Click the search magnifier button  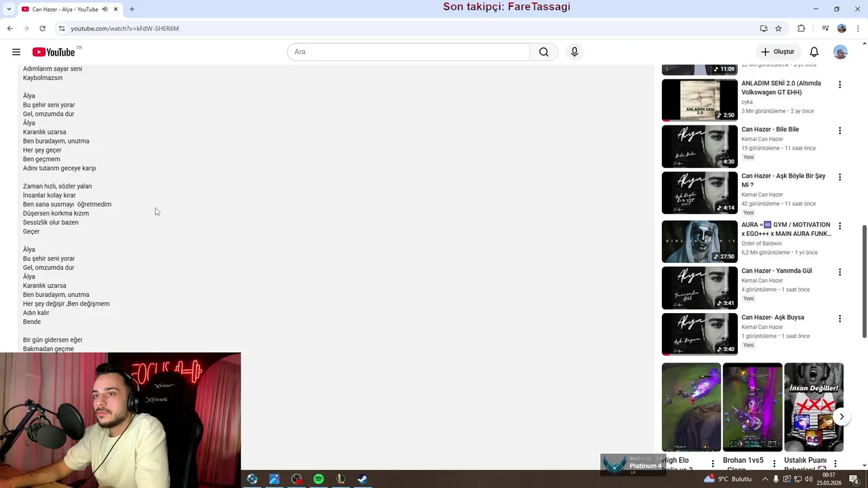point(544,52)
